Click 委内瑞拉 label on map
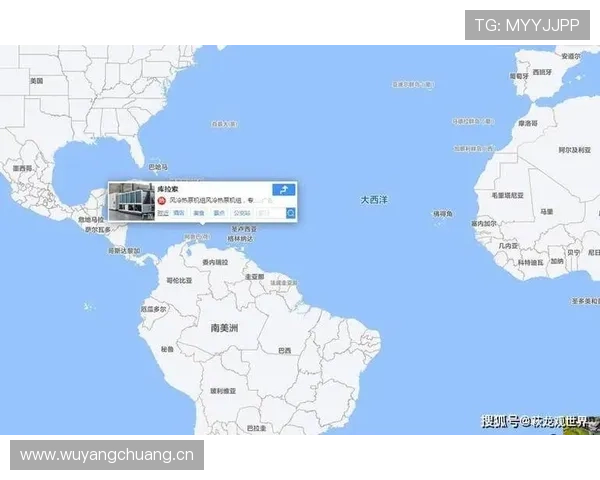 (x=215, y=262)
